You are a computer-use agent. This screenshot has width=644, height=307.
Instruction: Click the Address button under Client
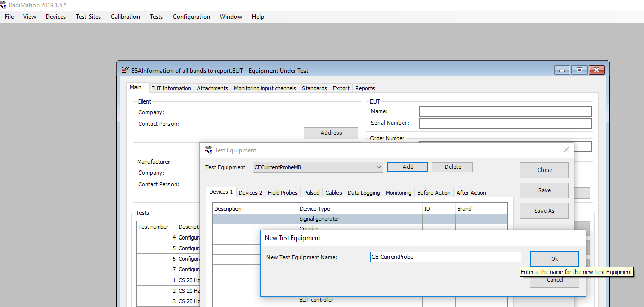tap(331, 133)
